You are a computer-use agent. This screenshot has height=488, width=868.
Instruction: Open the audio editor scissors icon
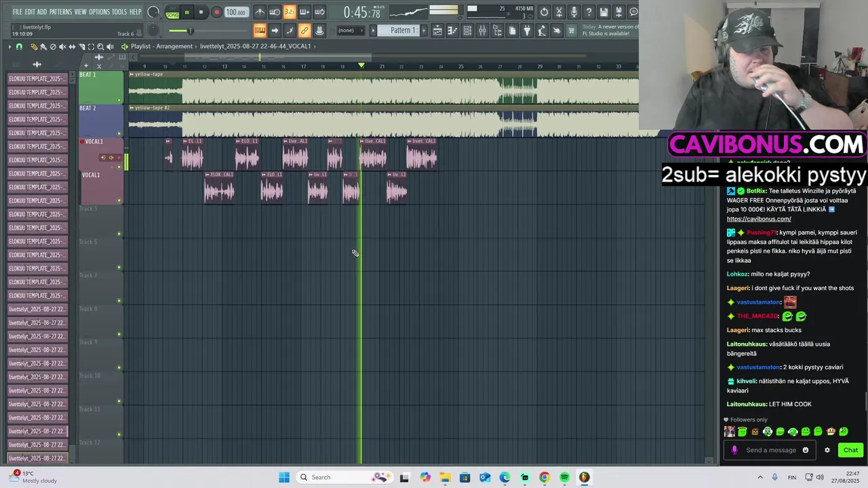[559, 12]
